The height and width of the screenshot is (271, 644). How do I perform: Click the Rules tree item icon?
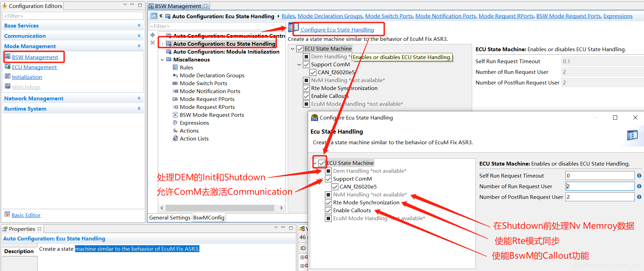[175, 67]
